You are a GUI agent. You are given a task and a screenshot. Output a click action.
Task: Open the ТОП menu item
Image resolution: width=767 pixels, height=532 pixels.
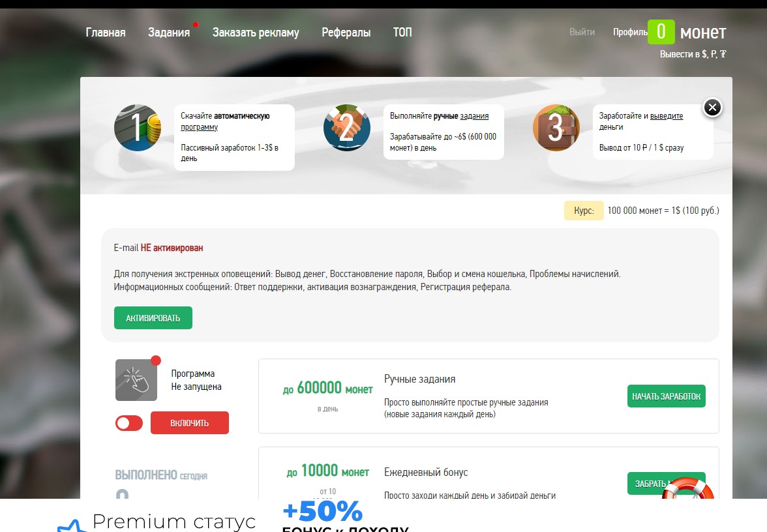pos(402,33)
